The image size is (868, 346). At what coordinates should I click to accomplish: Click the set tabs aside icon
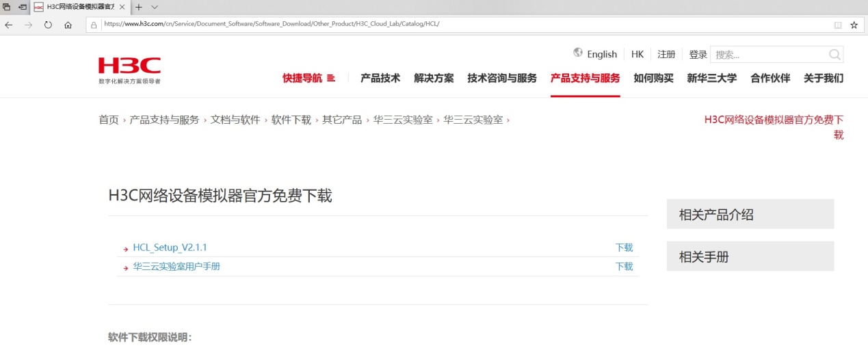point(23,6)
